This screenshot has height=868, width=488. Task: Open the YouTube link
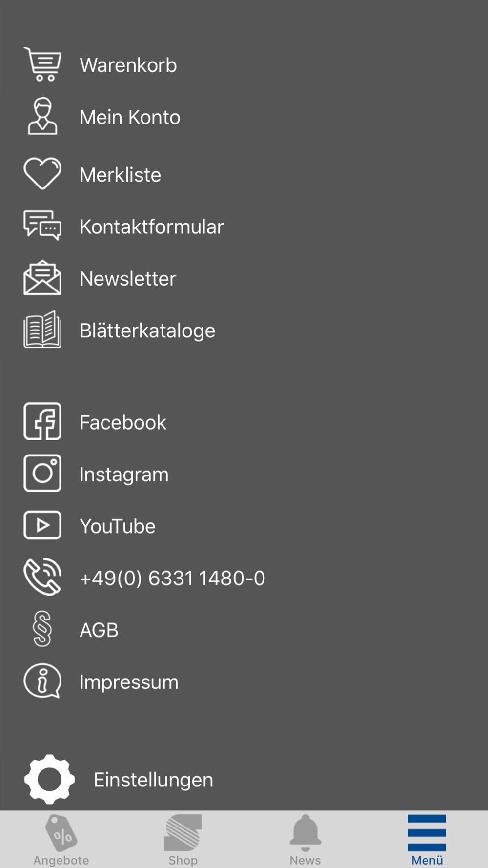point(118,527)
